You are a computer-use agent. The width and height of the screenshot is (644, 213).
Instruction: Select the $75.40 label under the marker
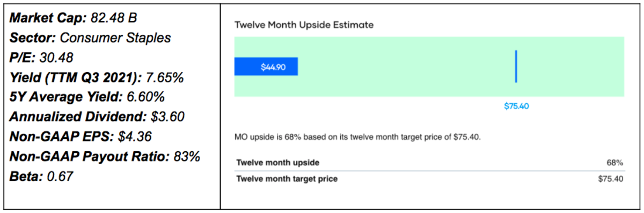tap(516, 106)
